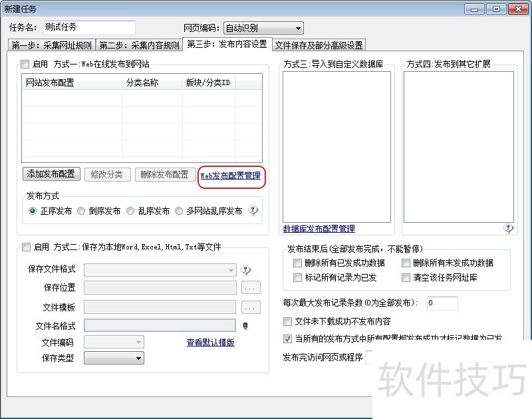The height and width of the screenshot is (419, 532).
Task: Select 倒序发布 radio button
Action: 81,211
